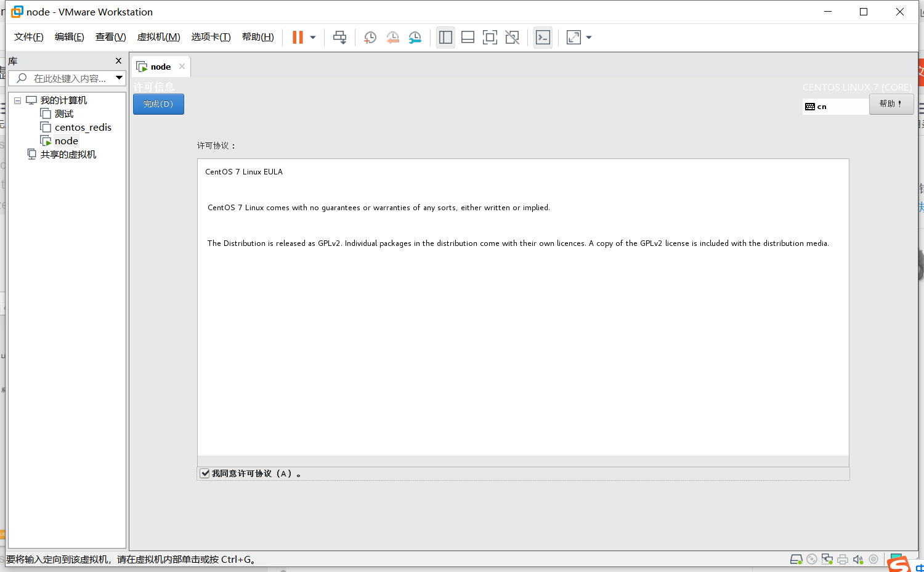Open the library search filter dropdown
The height and width of the screenshot is (572, 924).
[119, 78]
